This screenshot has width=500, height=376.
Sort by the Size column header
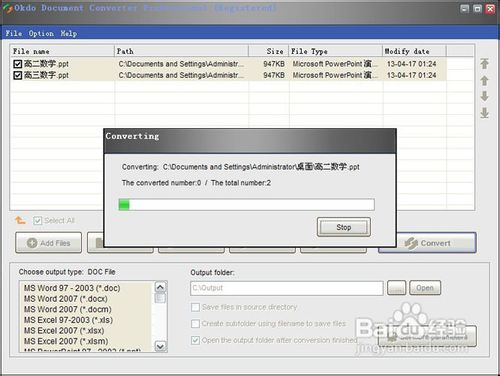pos(269,51)
